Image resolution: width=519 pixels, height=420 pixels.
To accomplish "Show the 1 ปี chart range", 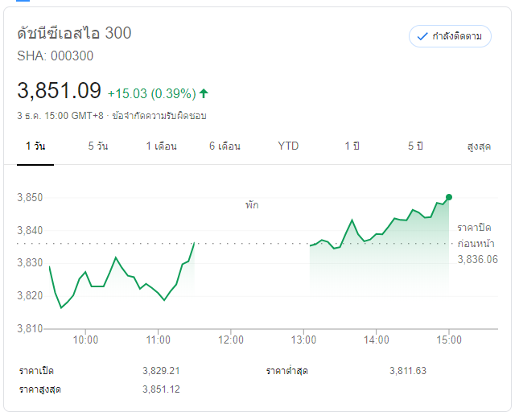I will 352,146.
